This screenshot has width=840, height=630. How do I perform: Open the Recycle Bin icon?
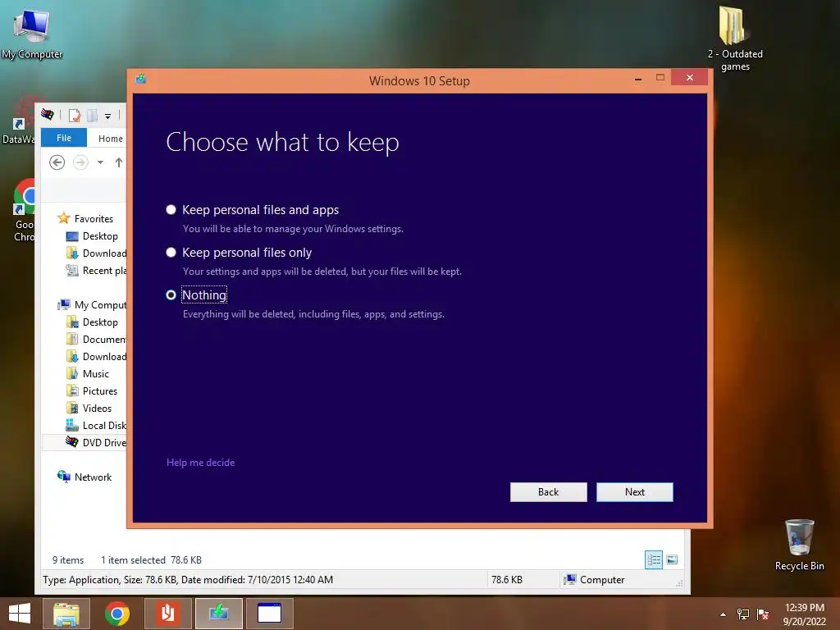[x=799, y=545]
